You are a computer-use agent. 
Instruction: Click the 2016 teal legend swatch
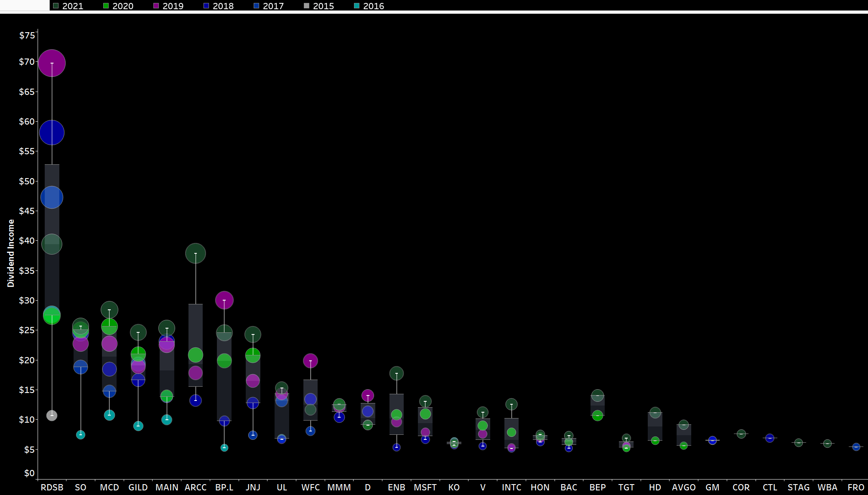pos(356,6)
